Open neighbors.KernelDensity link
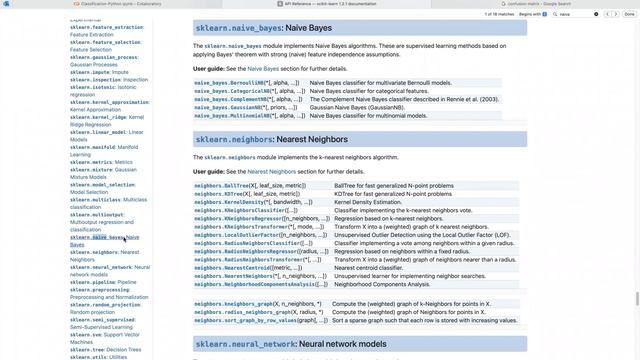 pos(229,202)
